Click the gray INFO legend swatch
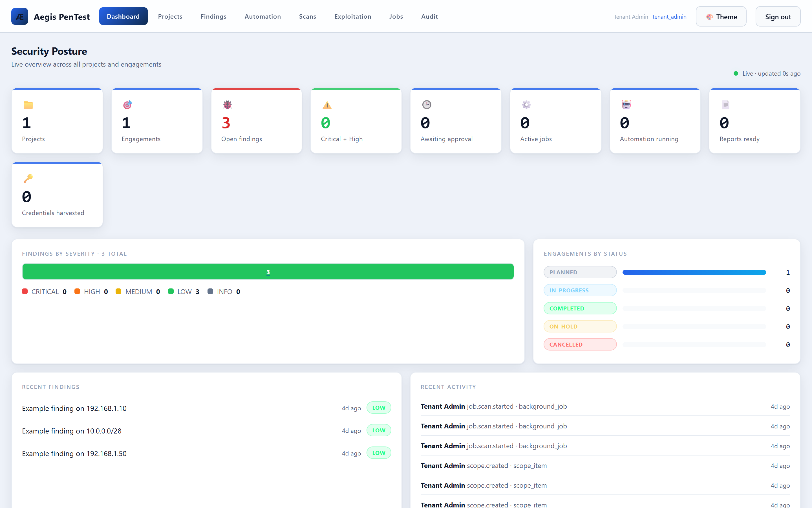This screenshot has height=508, width=812. (x=210, y=291)
